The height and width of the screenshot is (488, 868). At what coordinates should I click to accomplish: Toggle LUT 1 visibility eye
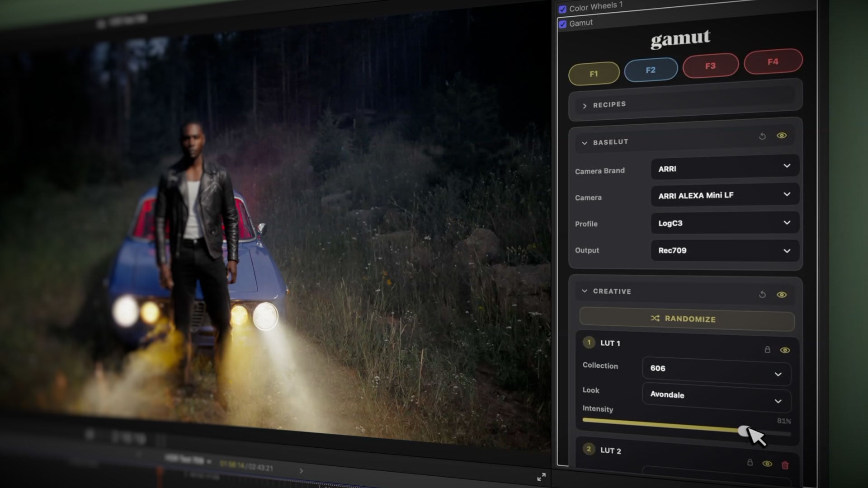pyautogui.click(x=785, y=350)
